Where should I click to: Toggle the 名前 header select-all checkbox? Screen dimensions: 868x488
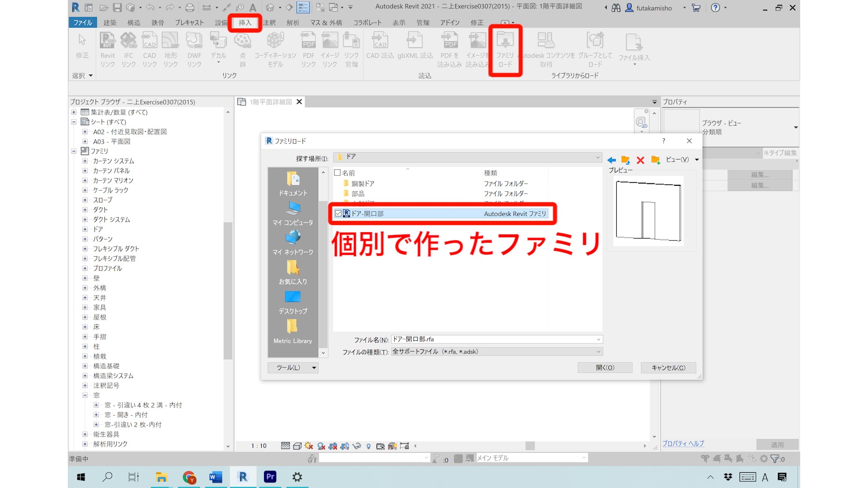337,173
